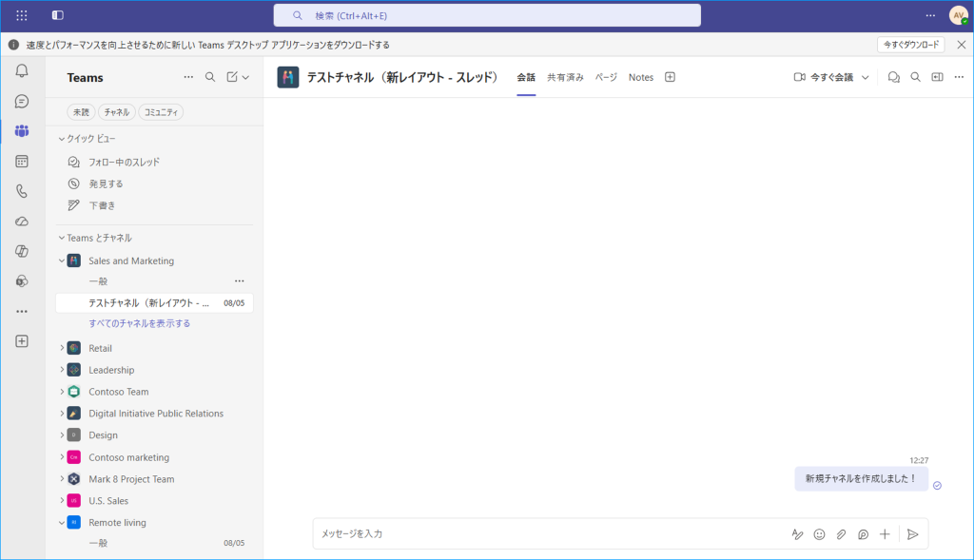Open OneDrive cloud icon in left rail
The width and height of the screenshot is (974, 560).
point(22,222)
